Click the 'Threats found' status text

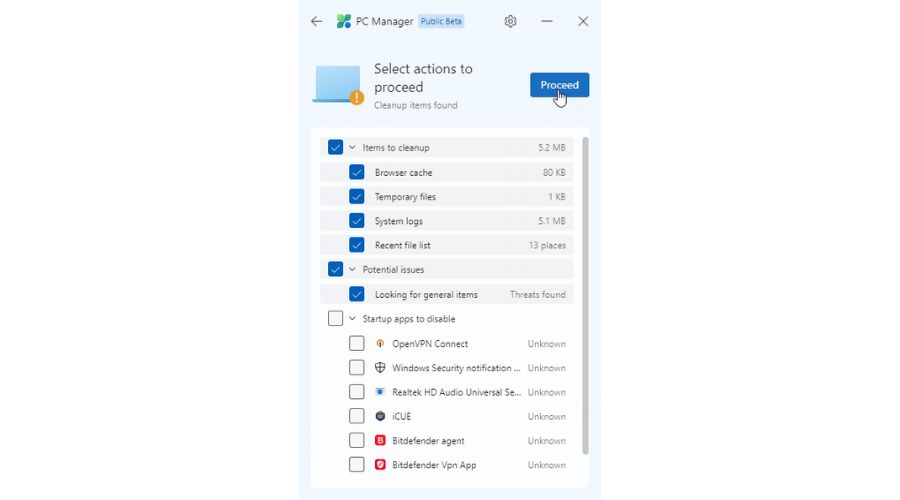(538, 294)
